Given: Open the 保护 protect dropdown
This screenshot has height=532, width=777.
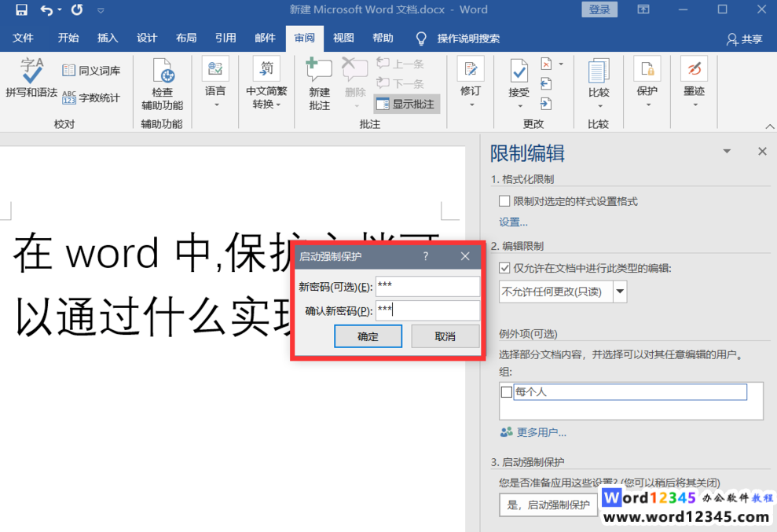Looking at the screenshot, I should [647, 82].
